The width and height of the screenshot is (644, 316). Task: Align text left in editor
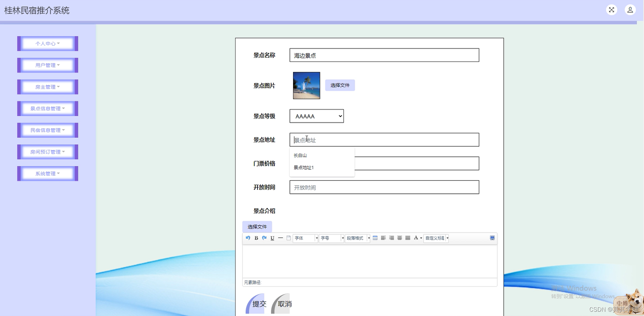point(383,238)
